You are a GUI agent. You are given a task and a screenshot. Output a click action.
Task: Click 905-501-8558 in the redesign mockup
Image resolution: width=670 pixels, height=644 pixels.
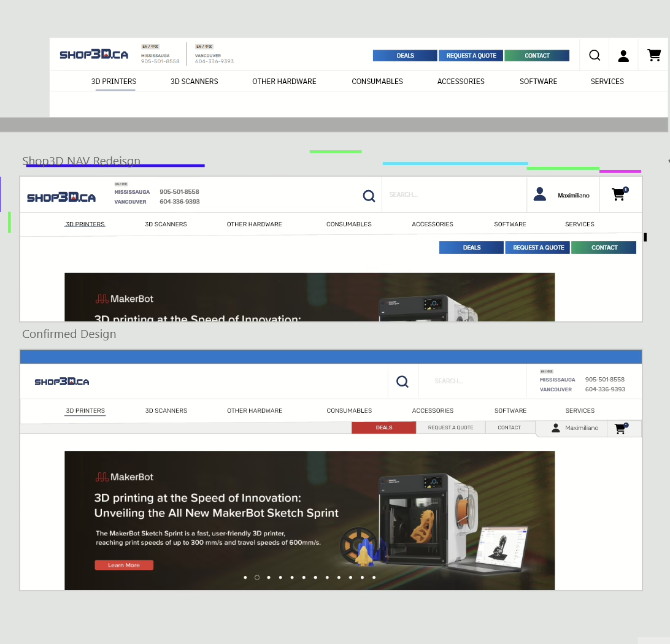pos(179,192)
